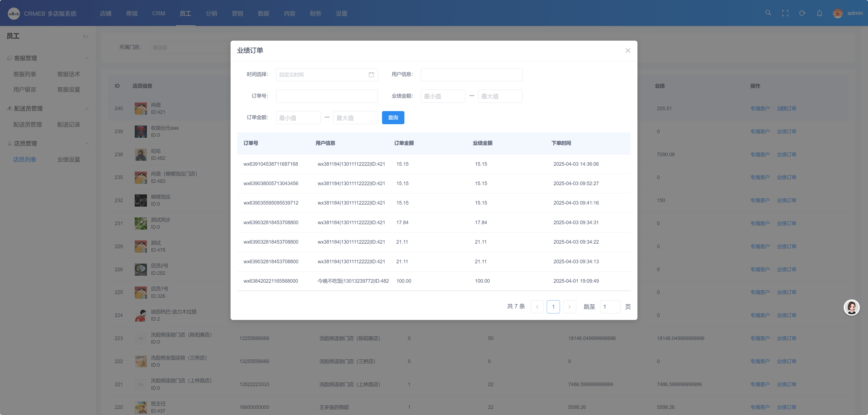Go to next page arrow in pagination
Screen dimensions: 868x415
pos(569,307)
